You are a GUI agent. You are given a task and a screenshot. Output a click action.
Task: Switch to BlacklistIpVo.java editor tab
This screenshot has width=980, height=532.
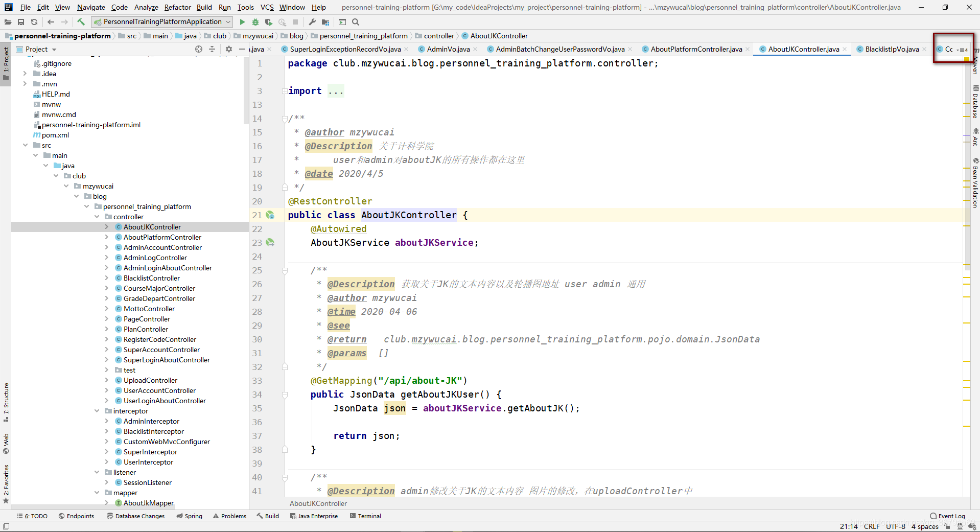[x=892, y=49]
